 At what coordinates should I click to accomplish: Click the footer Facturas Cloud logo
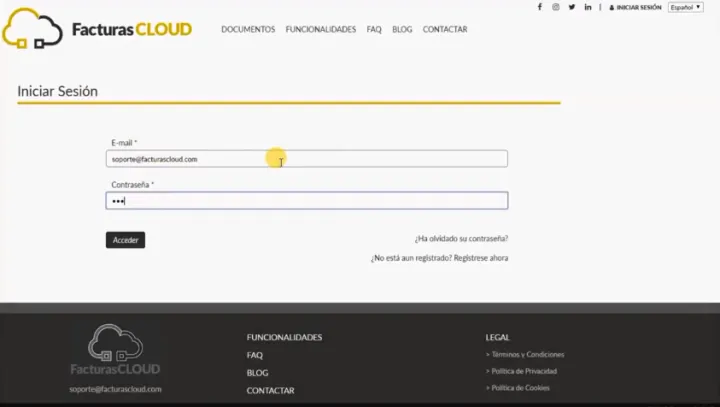pyautogui.click(x=114, y=350)
